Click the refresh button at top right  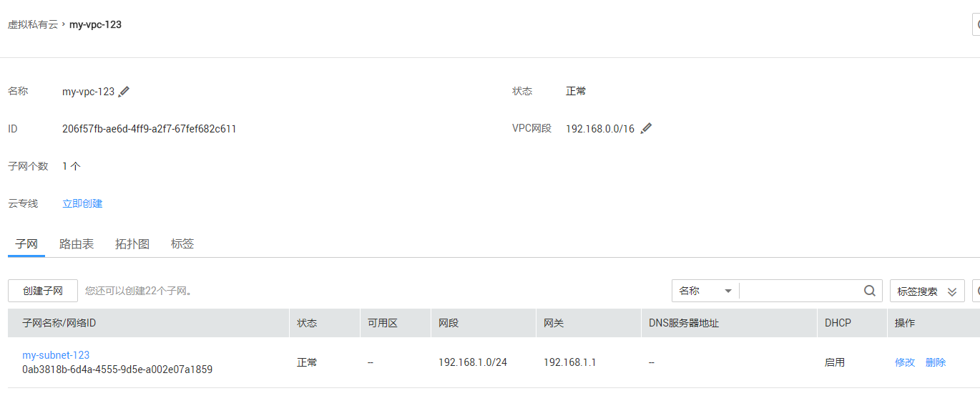point(976,24)
